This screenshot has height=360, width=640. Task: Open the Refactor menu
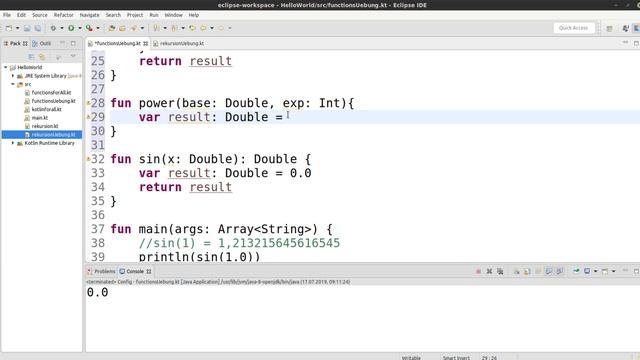point(64,15)
